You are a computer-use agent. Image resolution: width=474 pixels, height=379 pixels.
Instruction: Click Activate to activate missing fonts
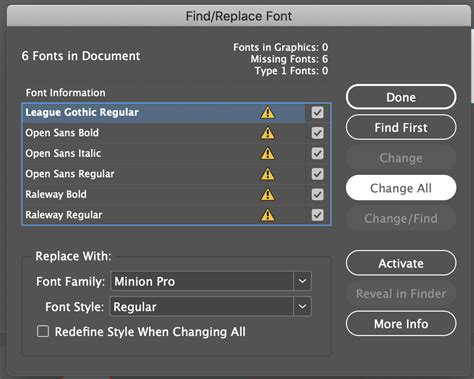tap(401, 263)
